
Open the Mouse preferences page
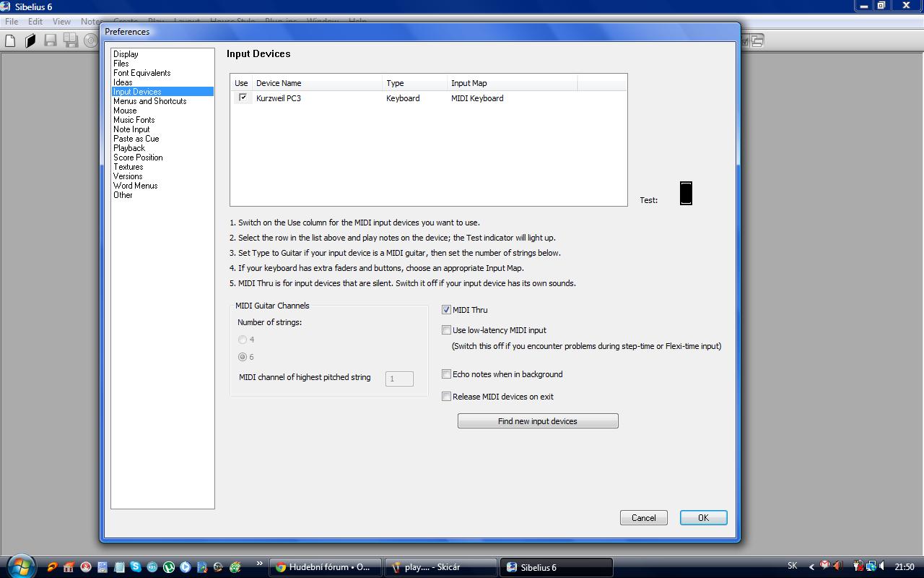pos(125,111)
